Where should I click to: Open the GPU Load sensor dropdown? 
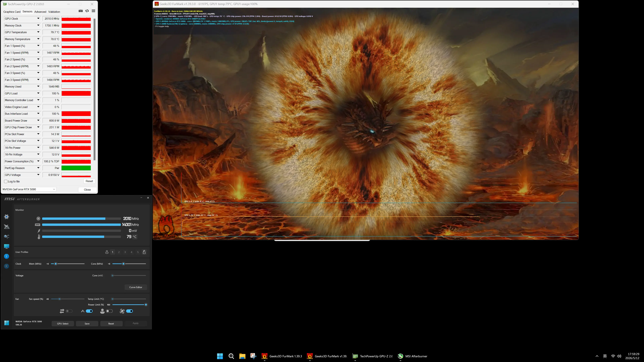click(x=38, y=93)
